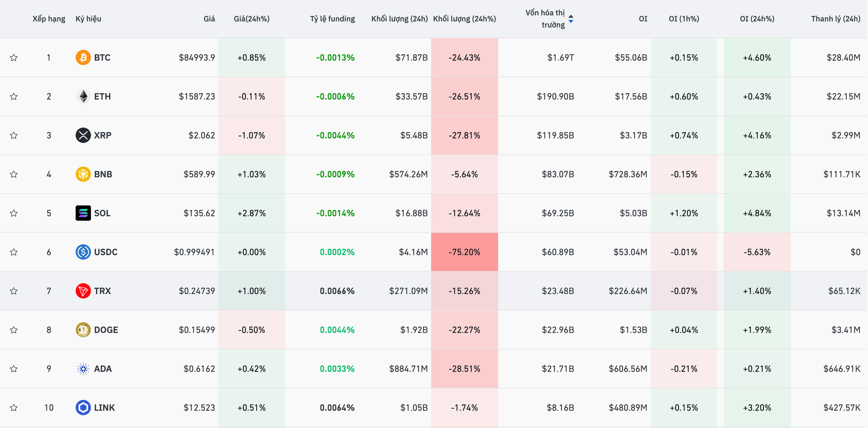This screenshot has height=428, width=868.
Task: Click the BNB coin logo
Action: click(83, 174)
